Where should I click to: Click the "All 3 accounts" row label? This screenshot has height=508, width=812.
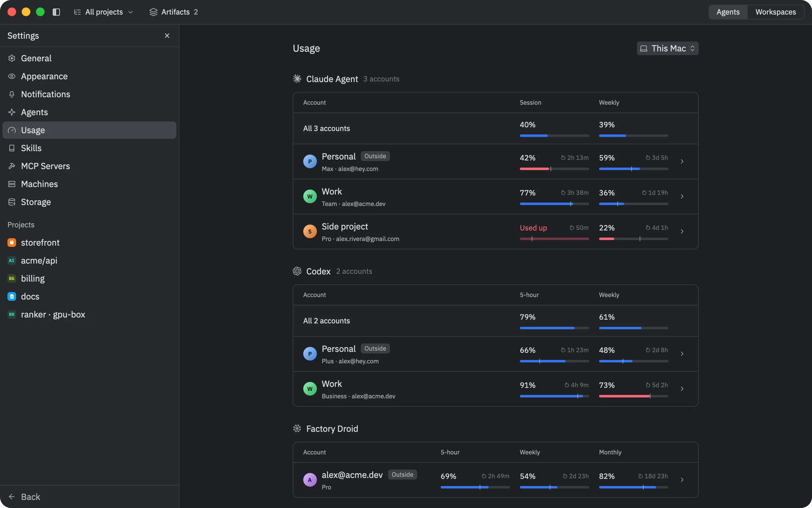(x=326, y=128)
